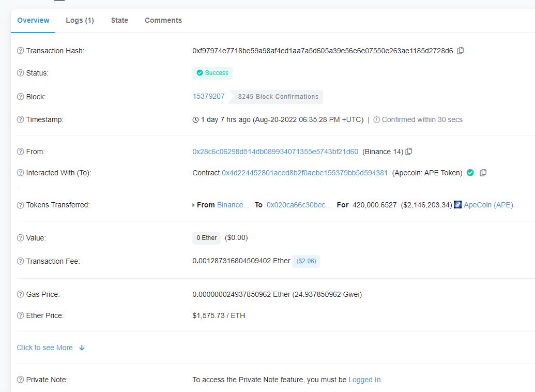
Task: Click green verified checkmark by APE Token
Action: point(470,173)
